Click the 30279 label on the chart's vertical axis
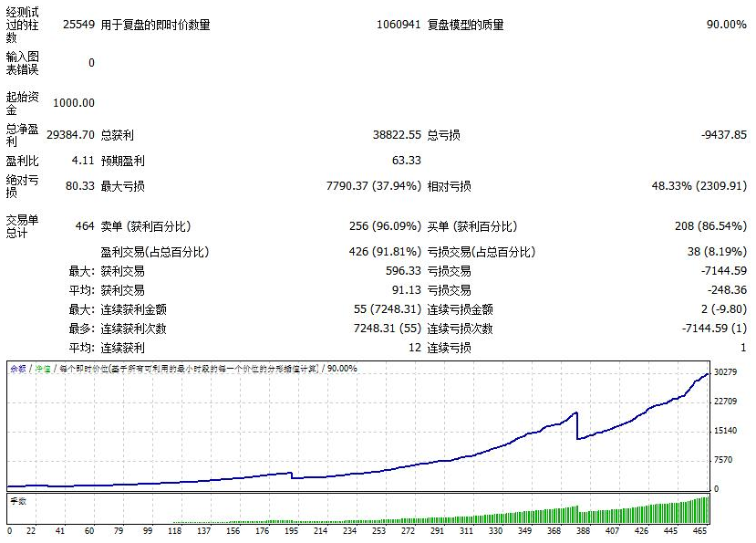756x543 pixels. pos(726,372)
